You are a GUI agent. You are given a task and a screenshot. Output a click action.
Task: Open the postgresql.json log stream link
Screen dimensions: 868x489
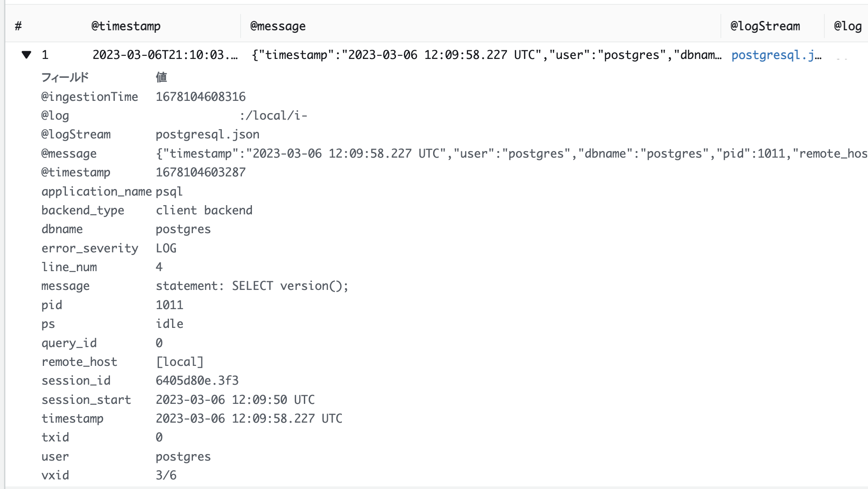point(775,55)
